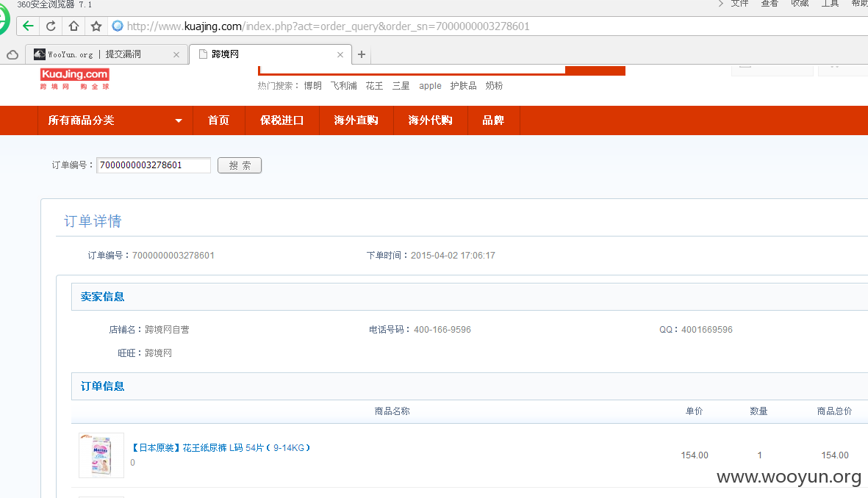This screenshot has width=868, height=498.
Task: Open 海外代购 navigation item
Action: [x=430, y=120]
